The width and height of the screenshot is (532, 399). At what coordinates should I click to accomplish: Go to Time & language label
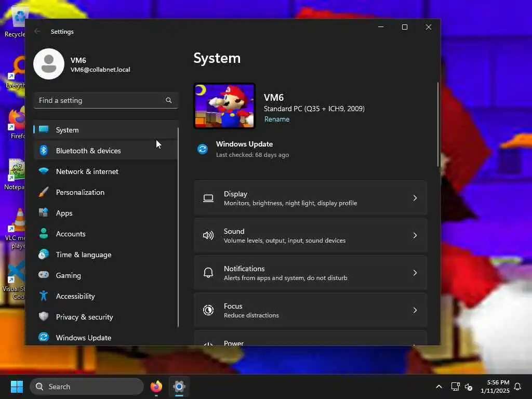point(84,255)
